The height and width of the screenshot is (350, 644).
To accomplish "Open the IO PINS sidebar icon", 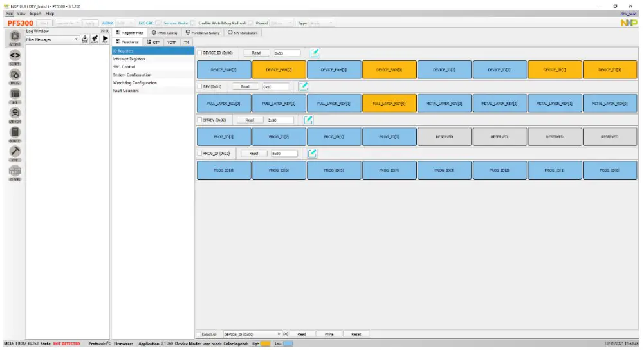I will coord(15,172).
